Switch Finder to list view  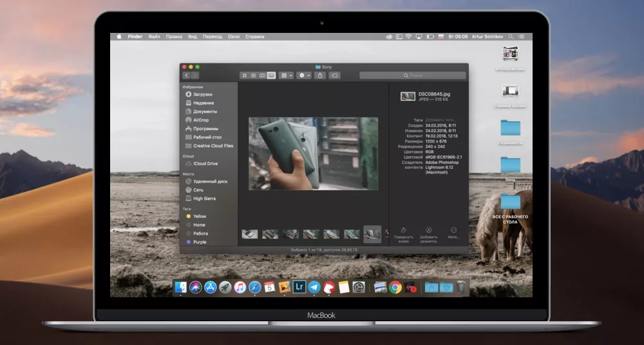click(253, 75)
